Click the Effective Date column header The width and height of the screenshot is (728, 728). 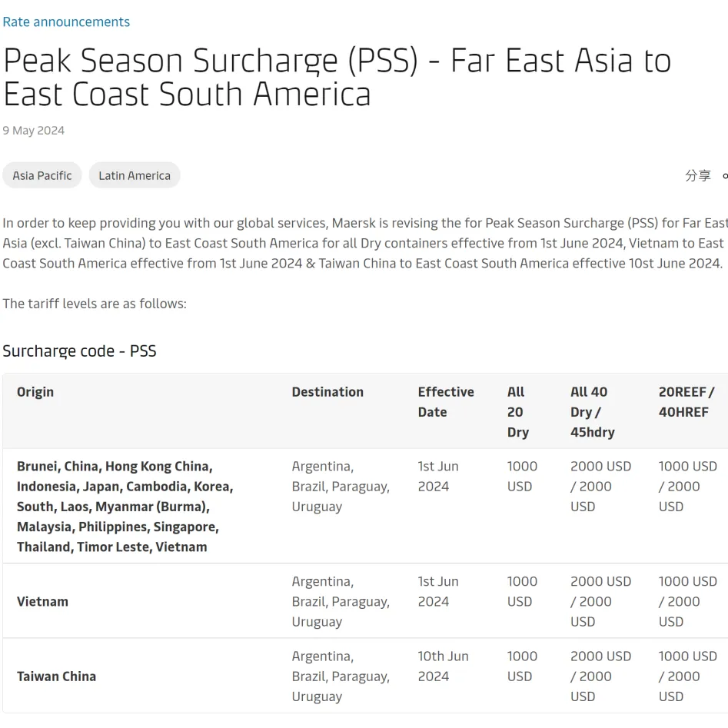[446, 402]
